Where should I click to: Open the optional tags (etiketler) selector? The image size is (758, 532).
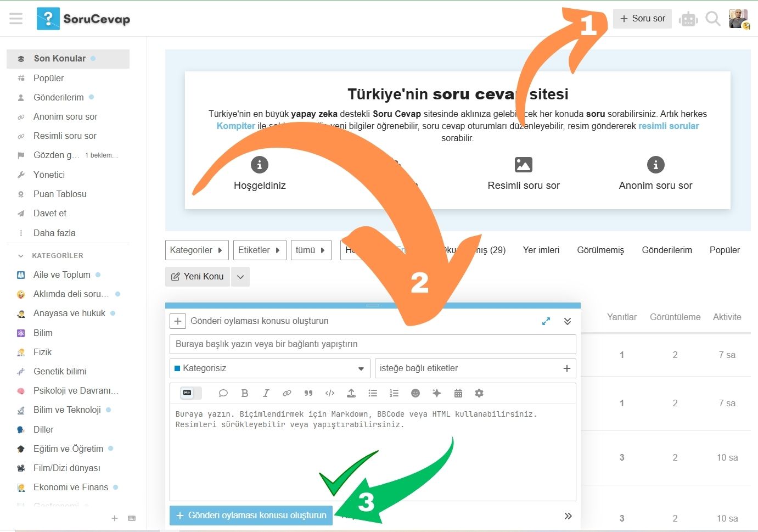coord(475,368)
